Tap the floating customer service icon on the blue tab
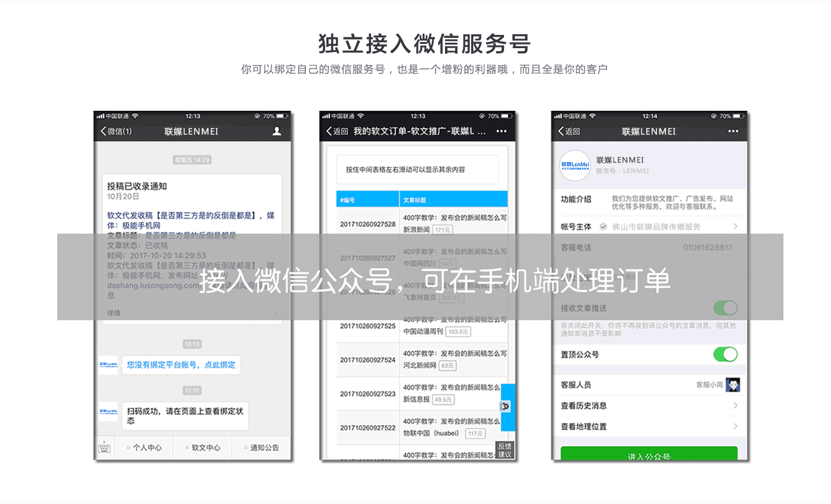This screenshot has height=504, width=831. pos(505,406)
